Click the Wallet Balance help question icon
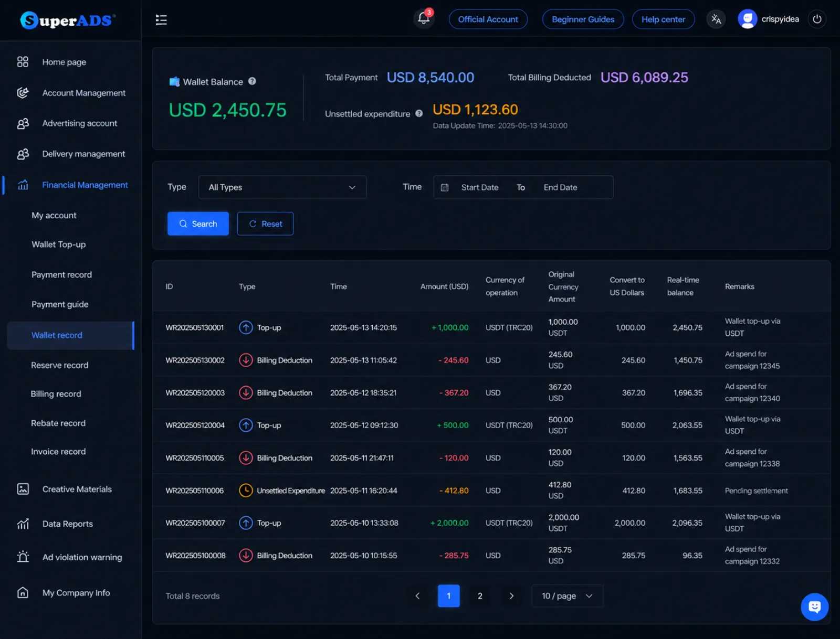This screenshot has height=639, width=840. tap(252, 81)
